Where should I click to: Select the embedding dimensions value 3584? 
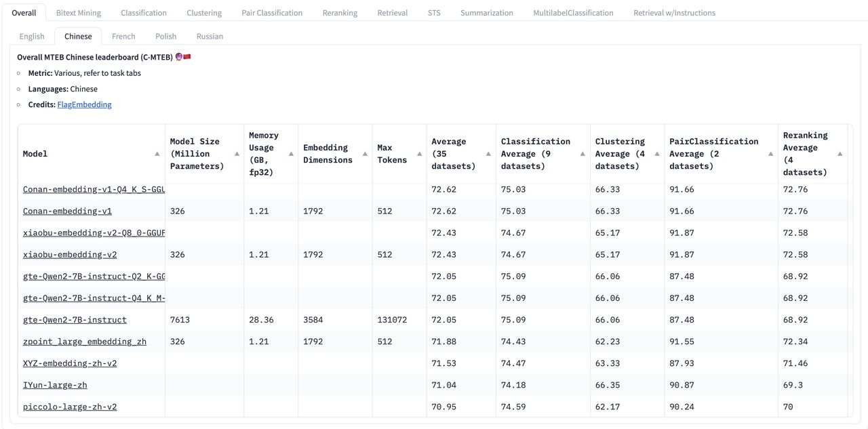pyautogui.click(x=313, y=319)
